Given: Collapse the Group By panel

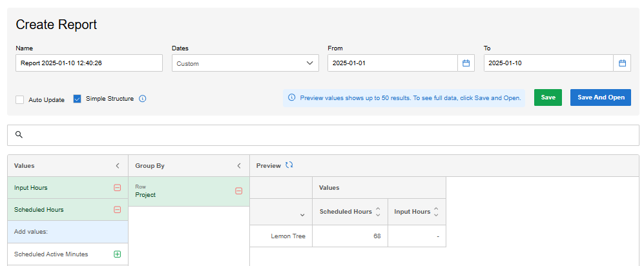Looking at the screenshot, I should [238, 166].
